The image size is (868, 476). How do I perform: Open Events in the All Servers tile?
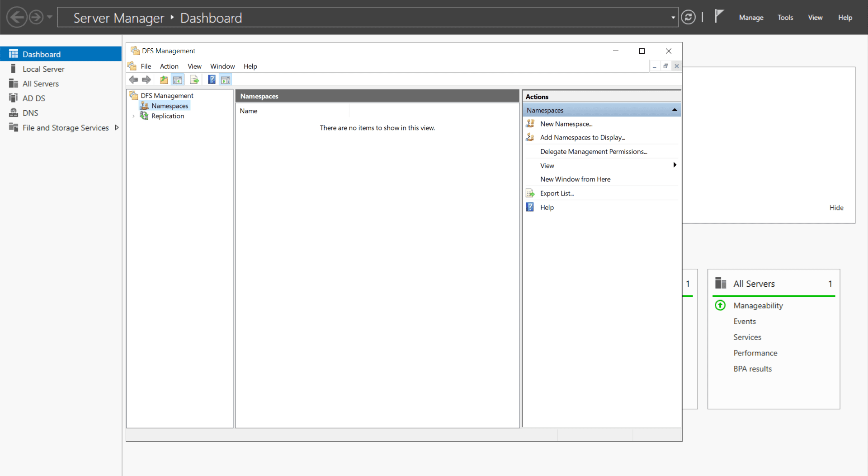click(x=745, y=322)
